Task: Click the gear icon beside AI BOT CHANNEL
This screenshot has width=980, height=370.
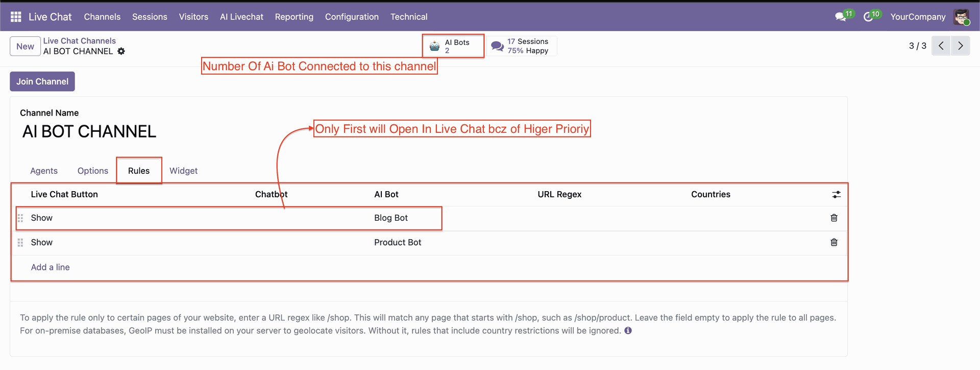Action: pos(121,51)
